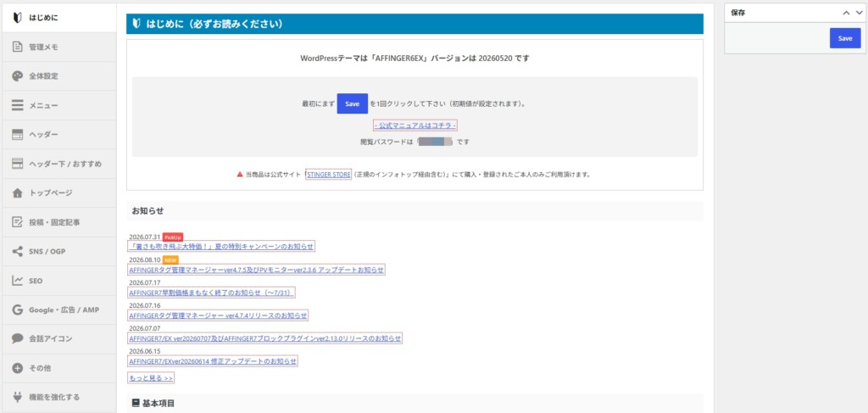Click the chart icon beside SEO

tap(17, 281)
